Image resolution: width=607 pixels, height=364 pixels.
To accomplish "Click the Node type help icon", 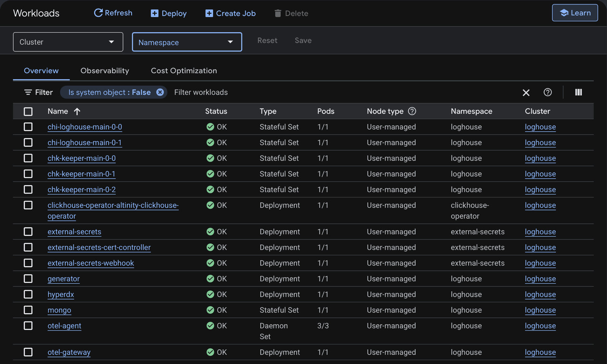I will (412, 111).
